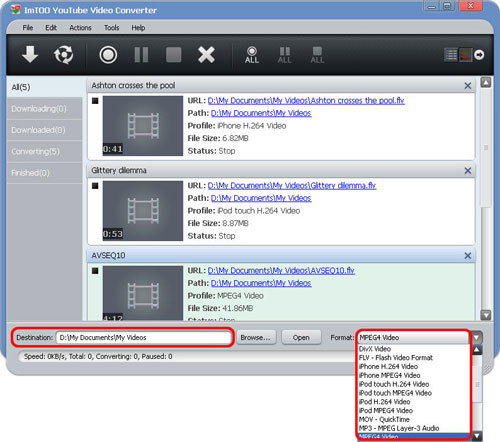Click format list scrollbar down arrow
The height and width of the screenshot is (442, 500).
point(477,436)
